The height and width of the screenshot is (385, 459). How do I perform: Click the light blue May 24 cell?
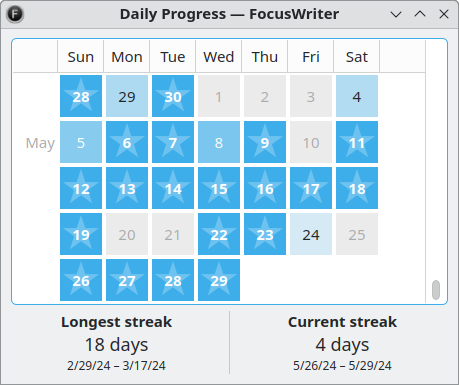311,234
